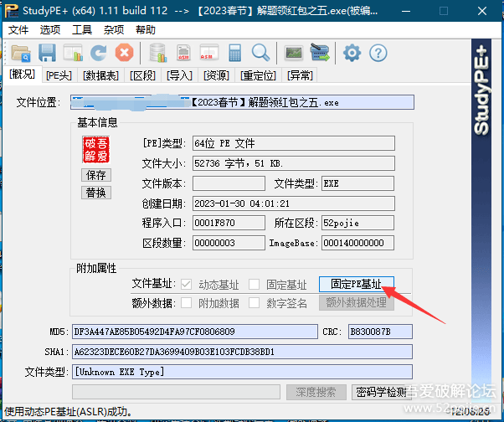
Task: Click the magnifying glass search icon
Action: [260, 53]
